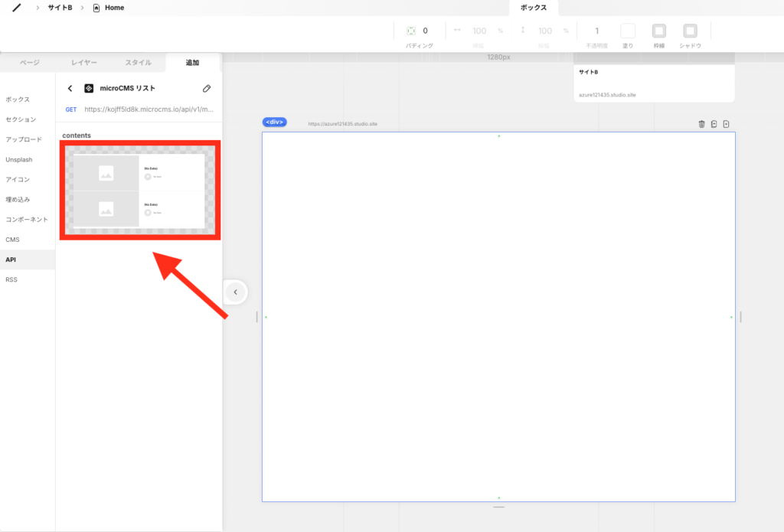Collapse the left panel with the chevron button
784x532 pixels.
(x=236, y=292)
